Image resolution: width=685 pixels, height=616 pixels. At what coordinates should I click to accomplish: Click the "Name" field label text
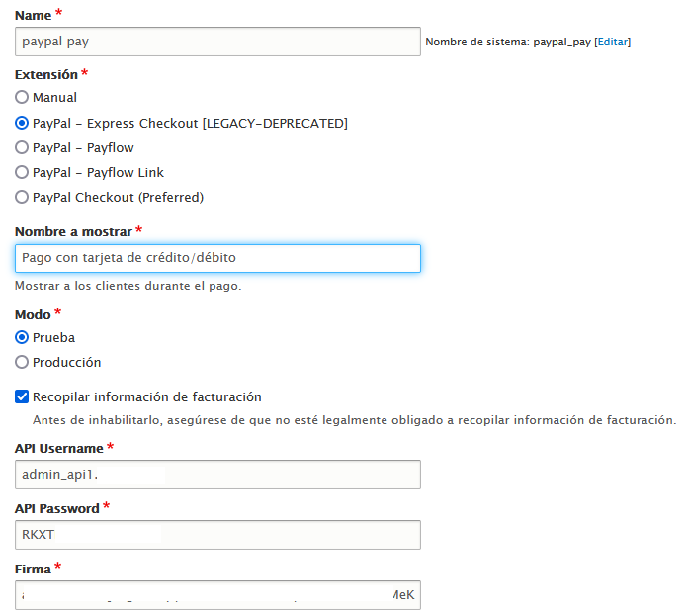point(34,15)
